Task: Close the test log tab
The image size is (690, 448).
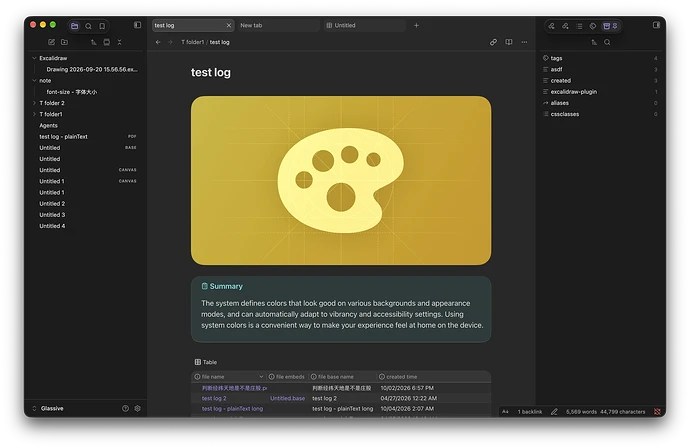Action: point(229,26)
